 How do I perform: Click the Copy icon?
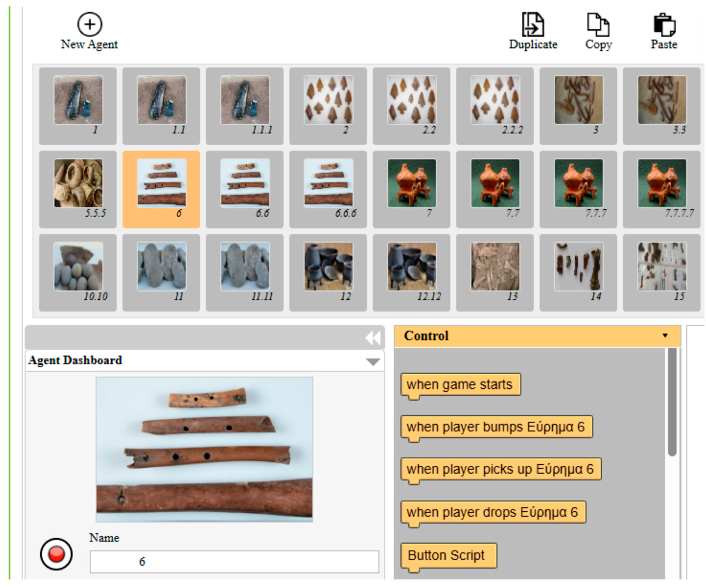coord(598,24)
